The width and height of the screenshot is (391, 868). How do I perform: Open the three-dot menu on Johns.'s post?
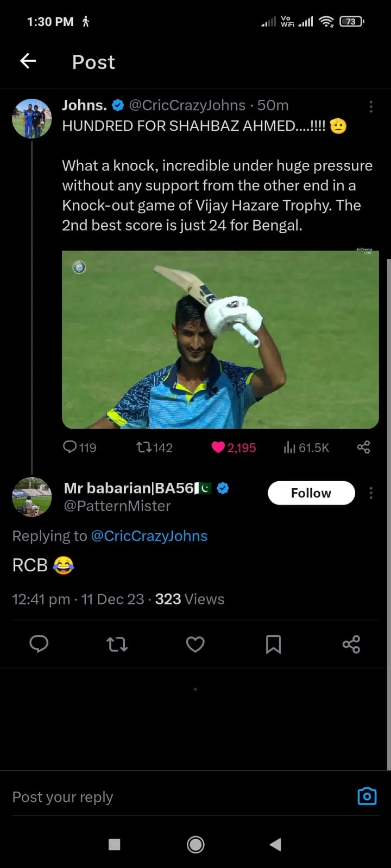(x=371, y=106)
